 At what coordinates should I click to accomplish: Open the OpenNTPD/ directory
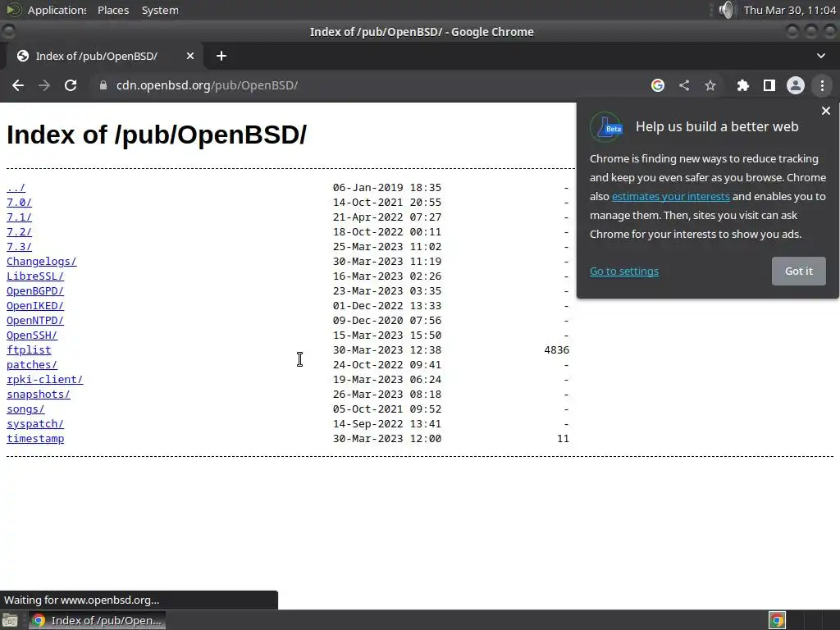(34, 321)
